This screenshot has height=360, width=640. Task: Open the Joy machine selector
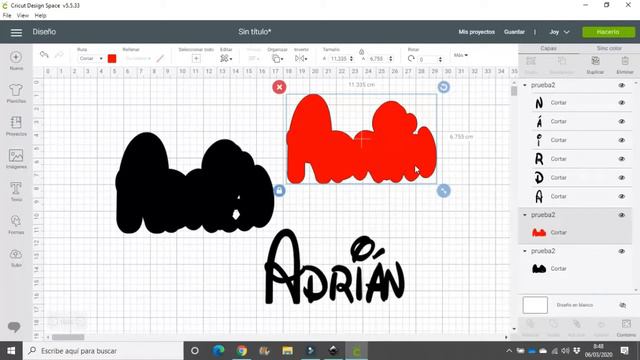(559, 32)
